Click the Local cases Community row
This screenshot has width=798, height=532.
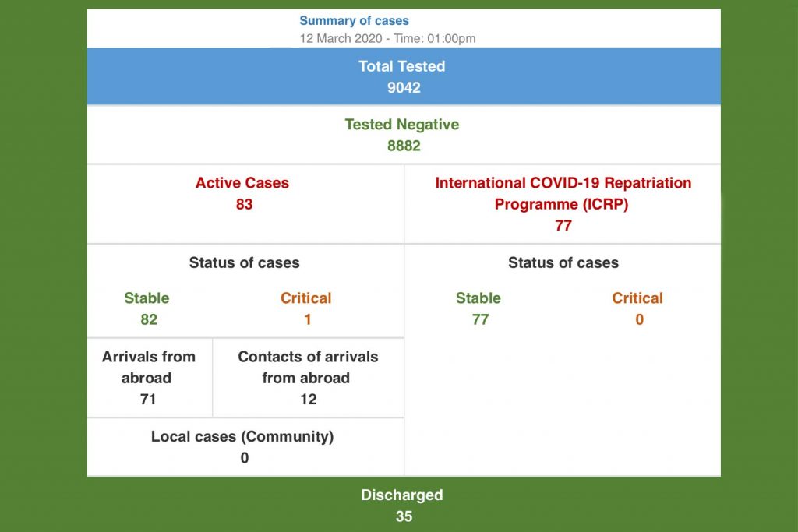(244, 447)
